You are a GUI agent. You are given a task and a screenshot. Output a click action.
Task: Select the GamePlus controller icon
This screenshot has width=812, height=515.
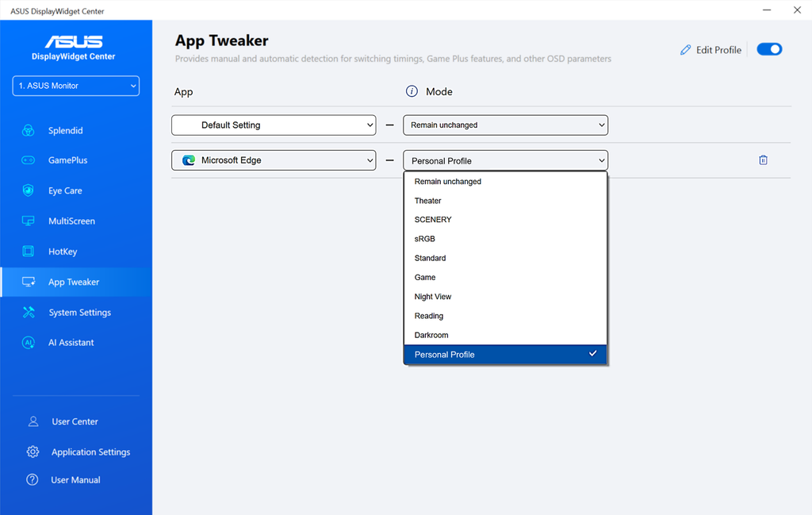tap(28, 160)
